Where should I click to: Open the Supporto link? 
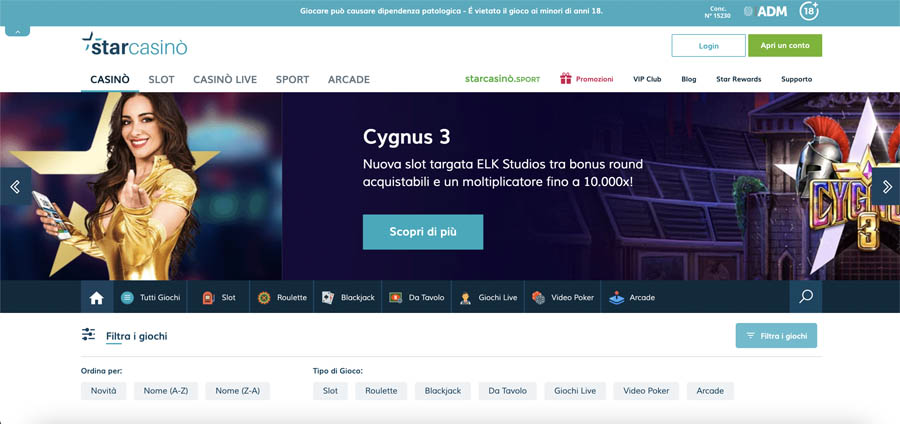point(797,79)
